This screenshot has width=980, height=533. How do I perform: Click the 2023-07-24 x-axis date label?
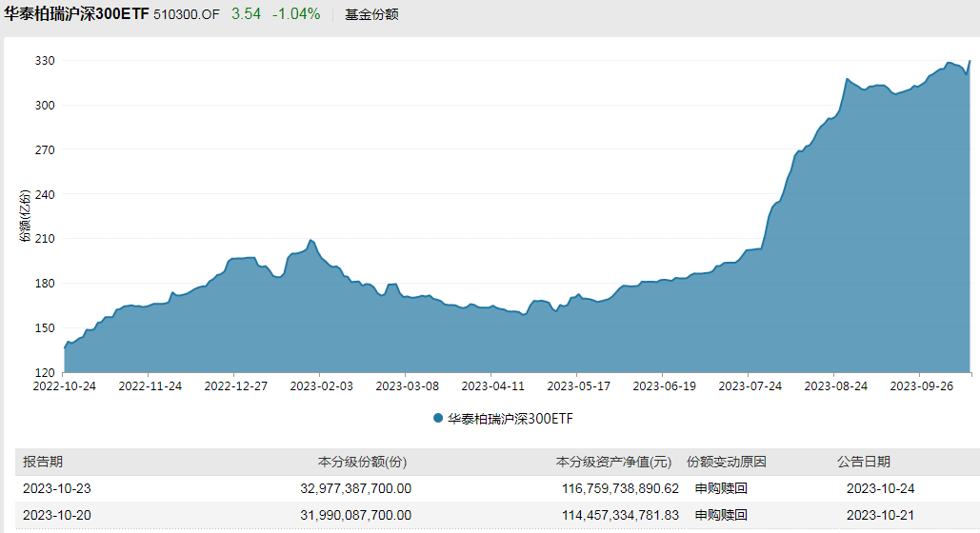750,386
